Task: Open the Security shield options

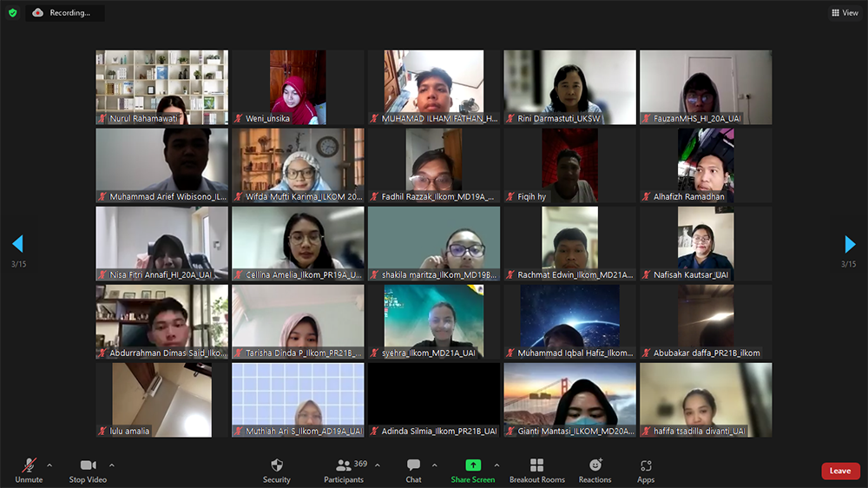Action: tap(276, 471)
